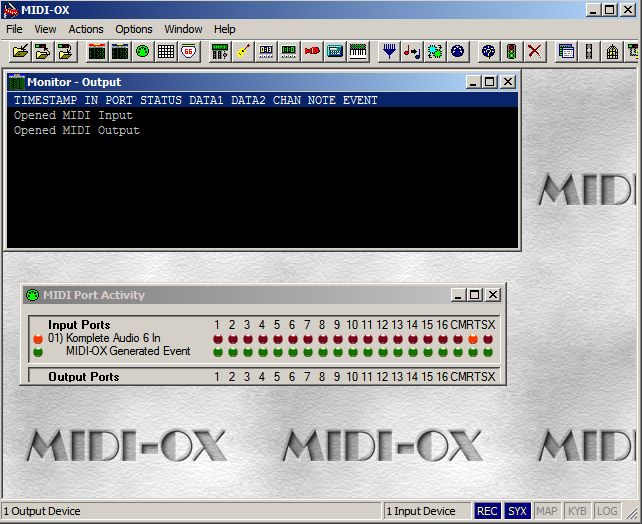Maximize the Monitor - Output window

490,82
